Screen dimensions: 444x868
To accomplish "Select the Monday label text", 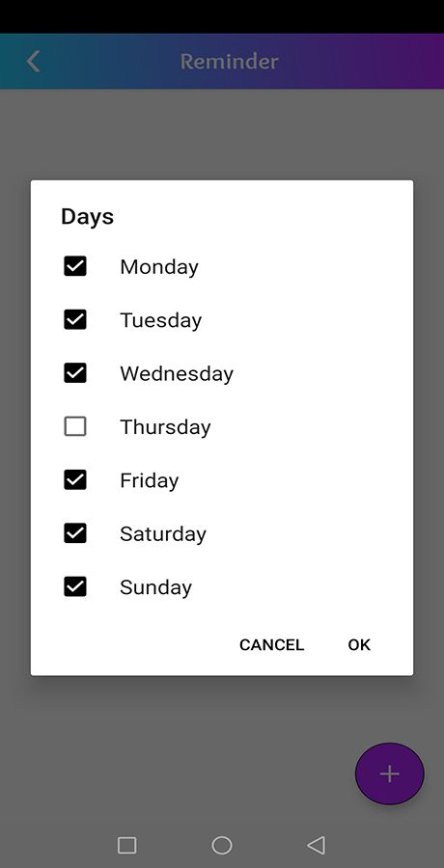I will point(159,267).
